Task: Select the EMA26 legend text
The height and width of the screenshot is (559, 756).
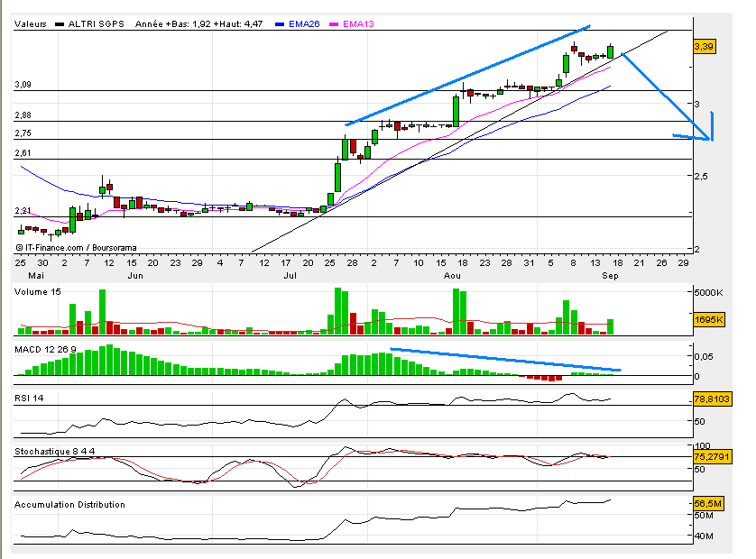Action: pyautogui.click(x=304, y=23)
